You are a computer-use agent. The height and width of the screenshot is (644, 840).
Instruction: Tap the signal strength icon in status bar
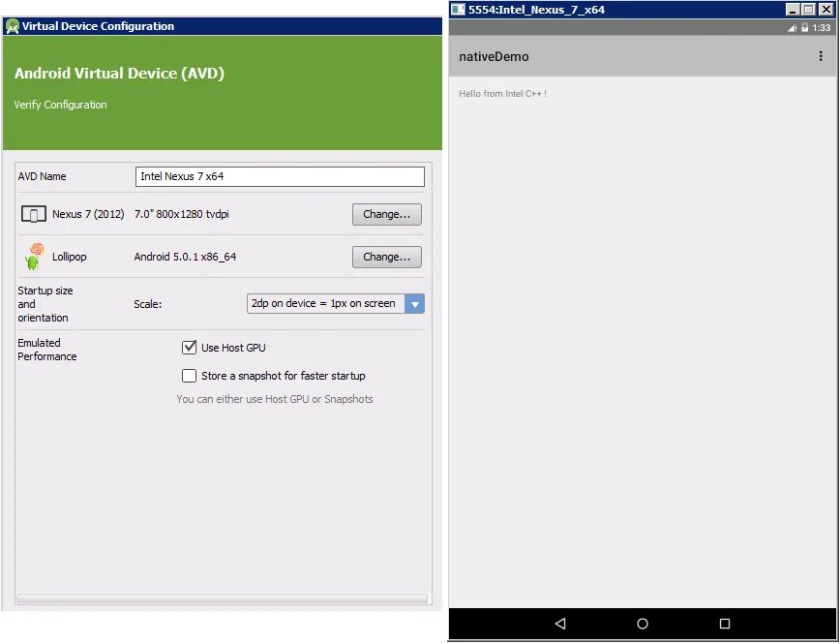click(792, 28)
